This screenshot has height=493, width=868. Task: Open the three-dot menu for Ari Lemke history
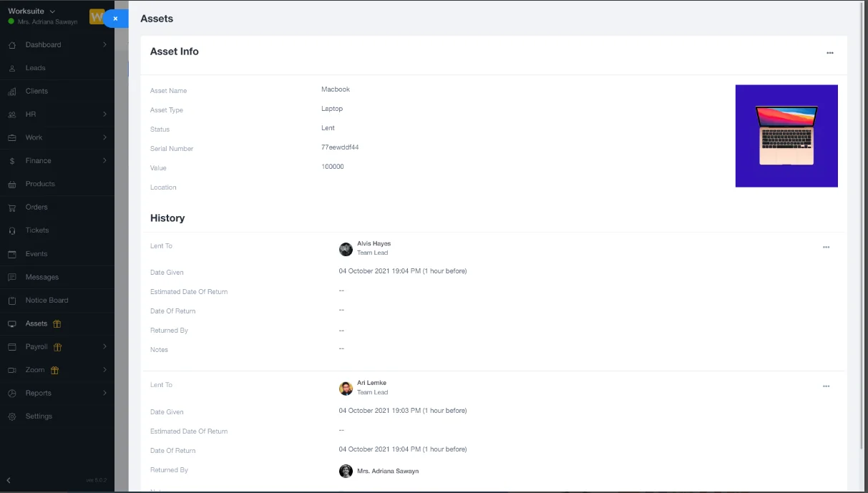(x=826, y=386)
